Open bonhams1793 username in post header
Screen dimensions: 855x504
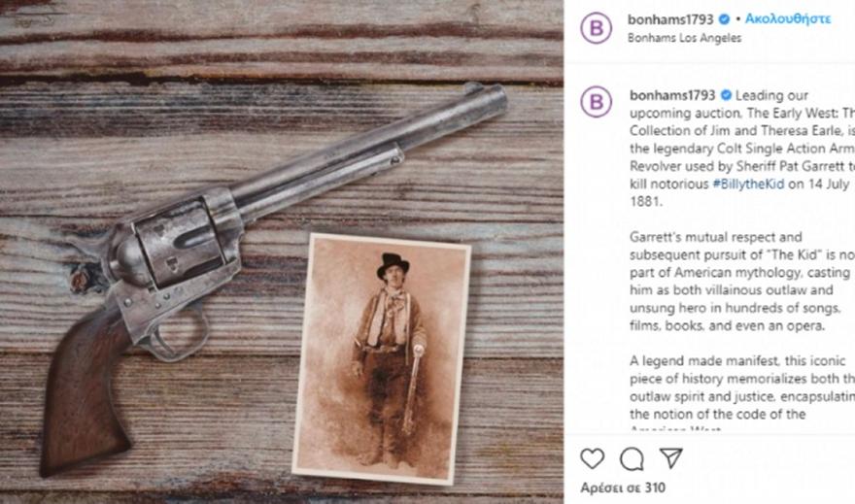click(670, 19)
